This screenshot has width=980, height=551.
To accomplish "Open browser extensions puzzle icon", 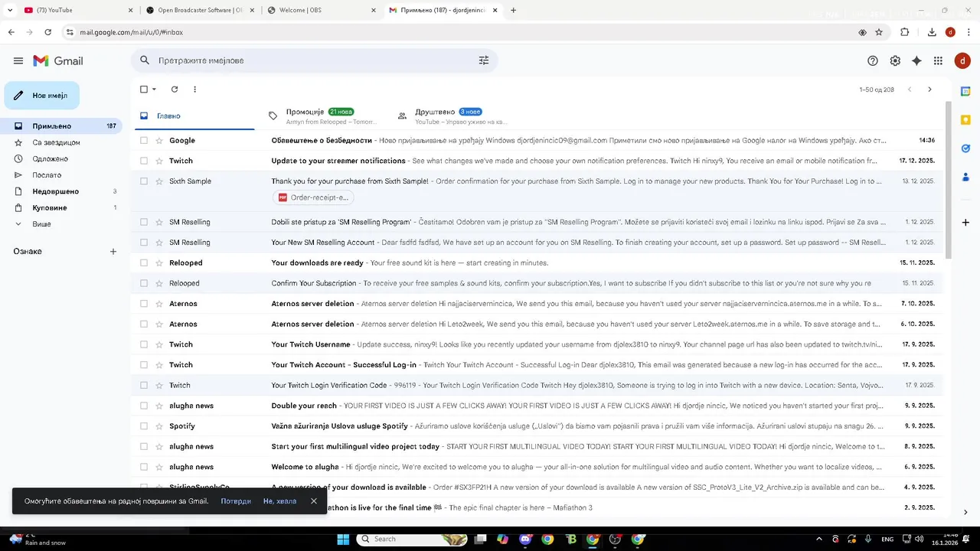I will coord(904,32).
